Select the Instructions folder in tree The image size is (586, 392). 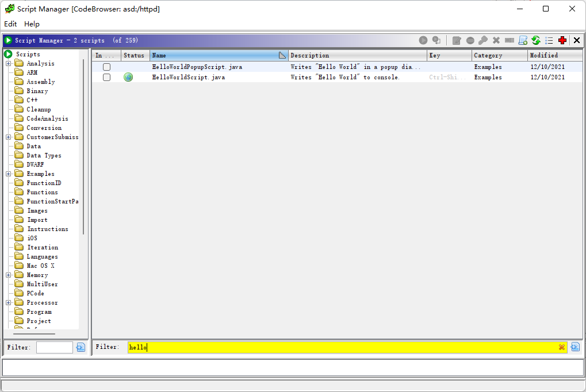pos(48,229)
